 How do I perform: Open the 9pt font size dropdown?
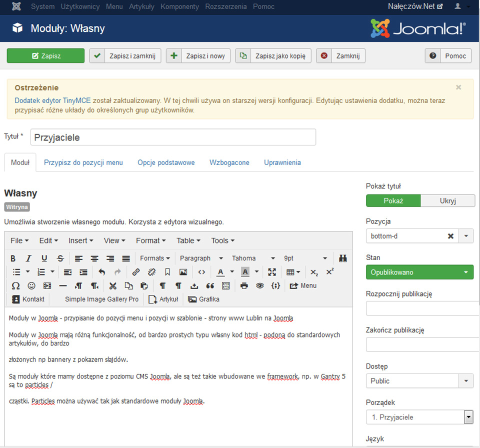305,258
